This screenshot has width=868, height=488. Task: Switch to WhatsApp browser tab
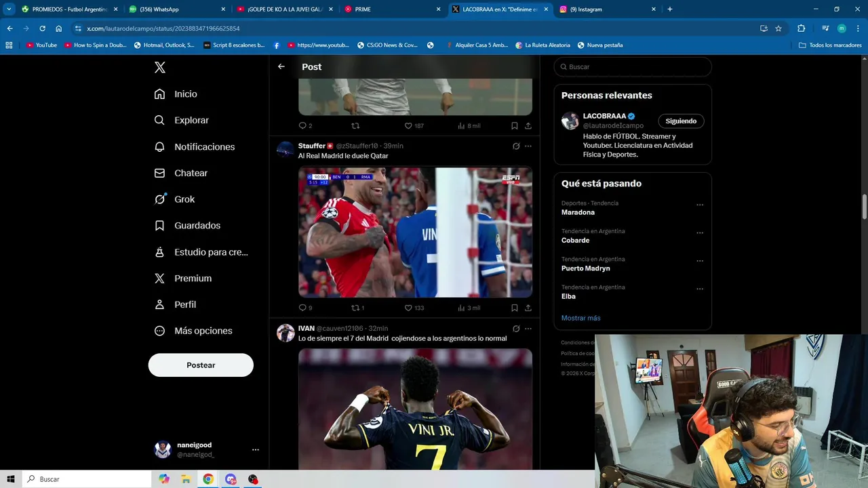pos(176,9)
